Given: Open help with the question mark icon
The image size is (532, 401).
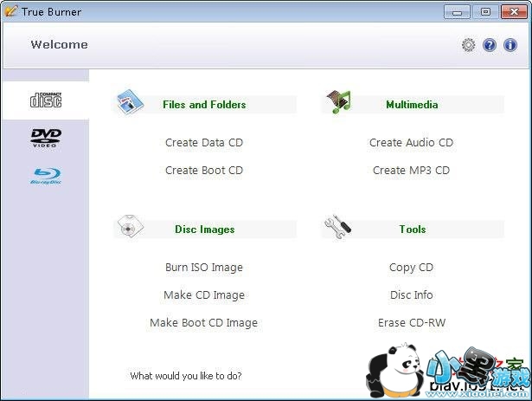Looking at the screenshot, I should click(490, 45).
